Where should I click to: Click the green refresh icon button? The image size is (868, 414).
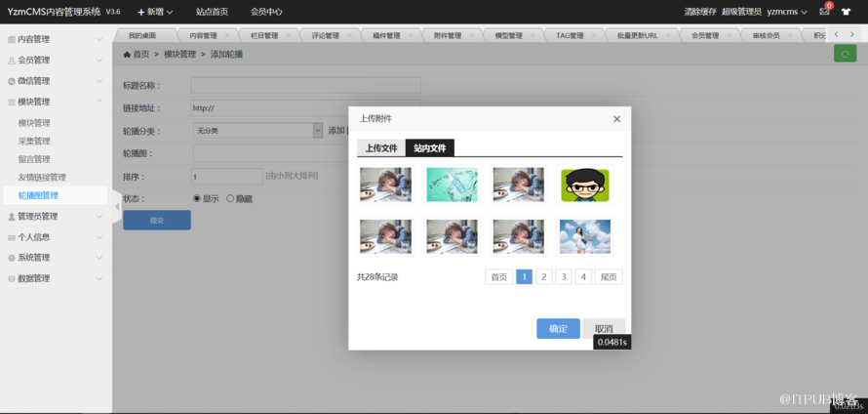coord(845,54)
